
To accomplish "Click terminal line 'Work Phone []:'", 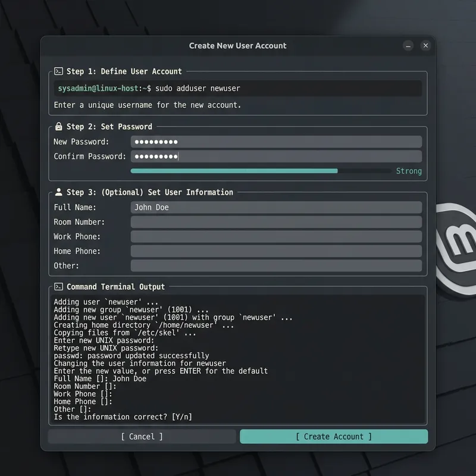I will tap(83, 394).
